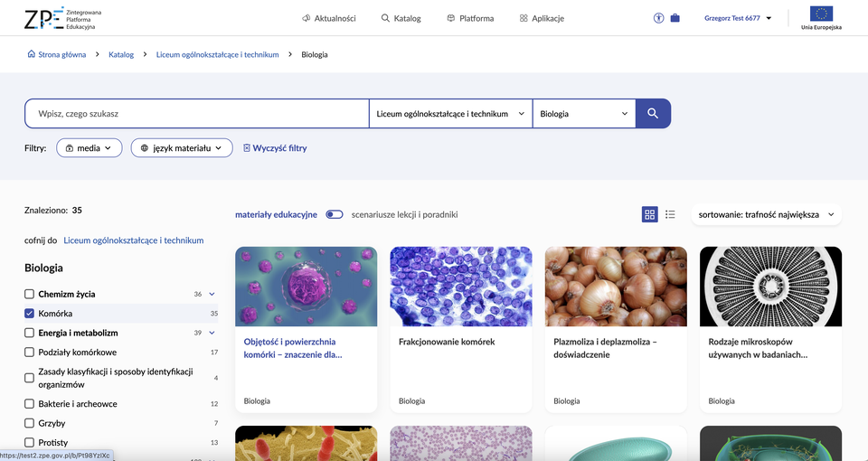
Task: Click the briefcase icon in header
Action: (675, 18)
